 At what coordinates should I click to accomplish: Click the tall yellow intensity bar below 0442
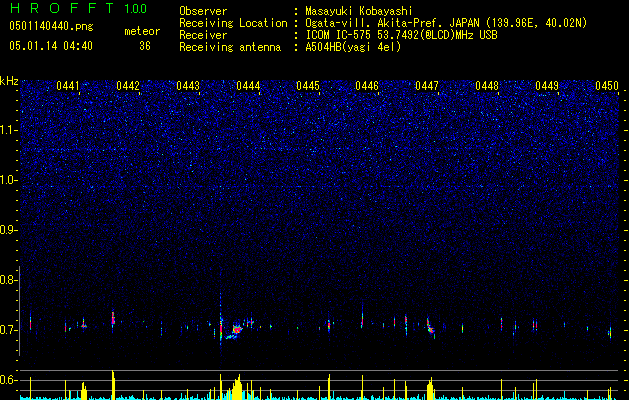coord(113,385)
